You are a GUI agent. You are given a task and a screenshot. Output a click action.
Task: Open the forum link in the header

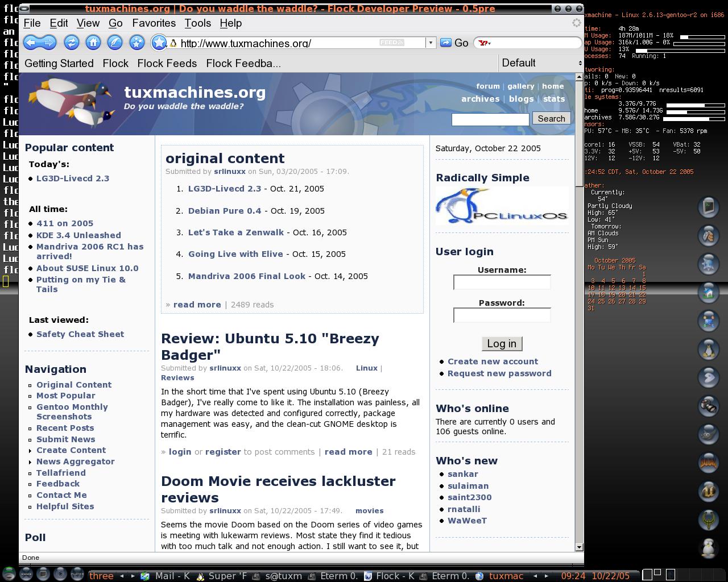pyautogui.click(x=488, y=86)
